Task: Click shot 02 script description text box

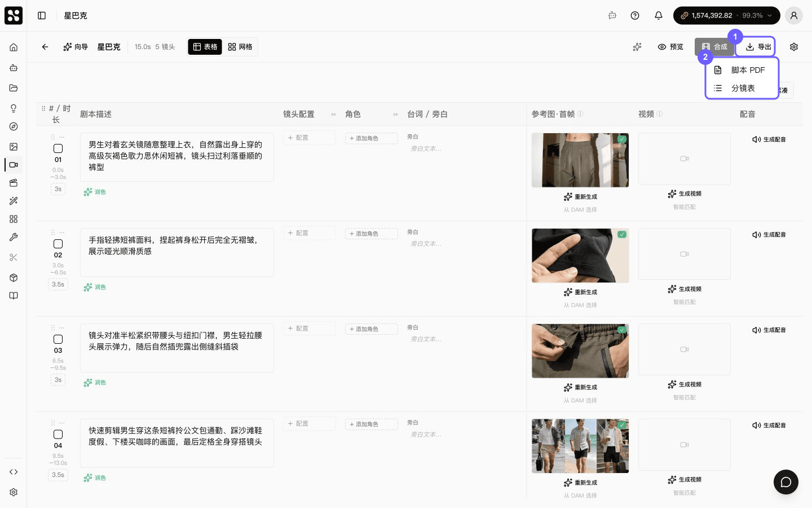Action: (x=177, y=252)
